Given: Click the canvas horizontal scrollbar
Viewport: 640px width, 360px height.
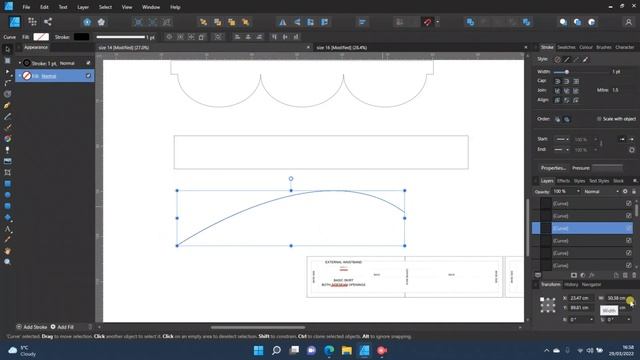Looking at the screenshot, I should (258, 327).
